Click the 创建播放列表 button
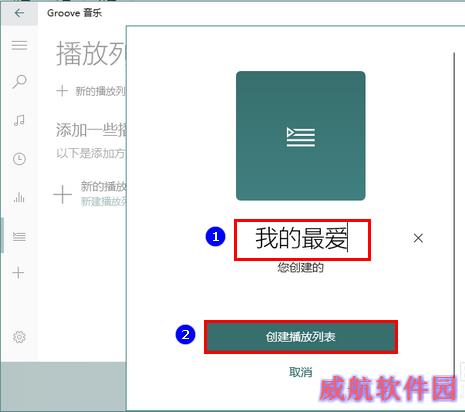This screenshot has width=465, height=412. 301,337
